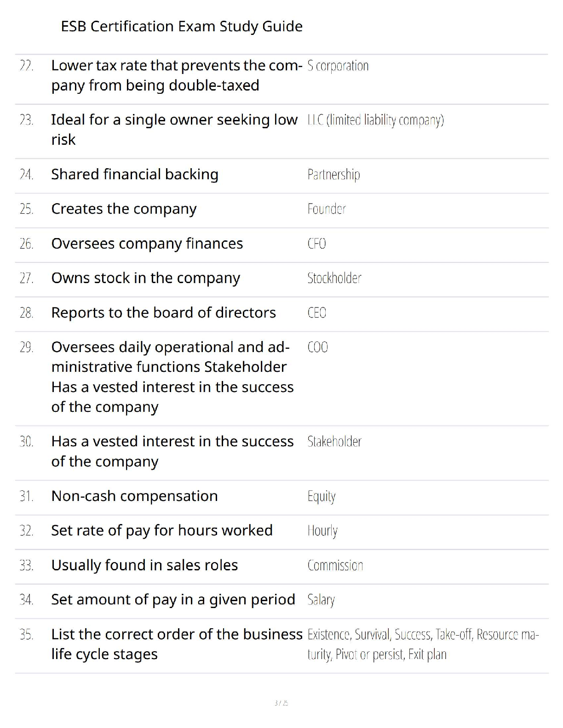This screenshot has width=563, height=728.
Task: Click the Non-cash compensation question text
Action: click(134, 496)
